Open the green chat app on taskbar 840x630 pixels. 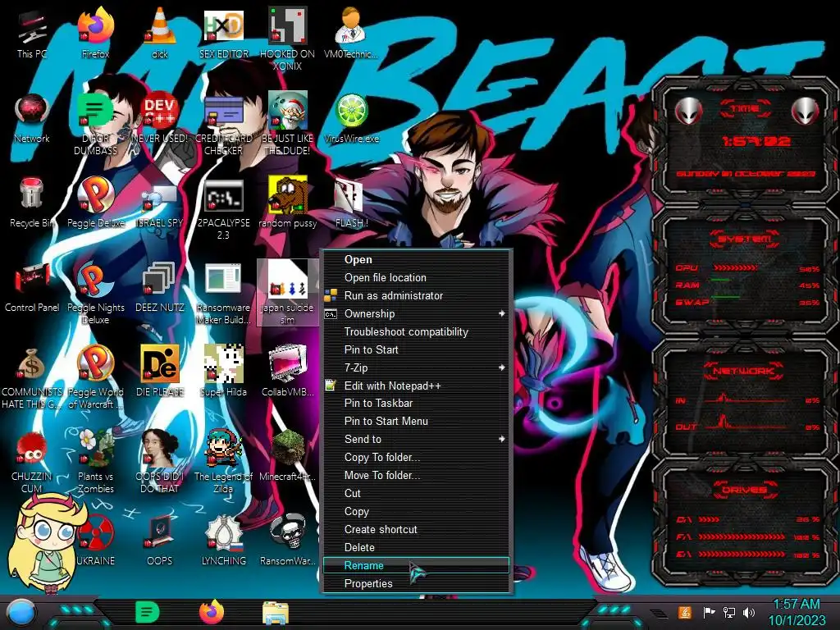point(147,612)
